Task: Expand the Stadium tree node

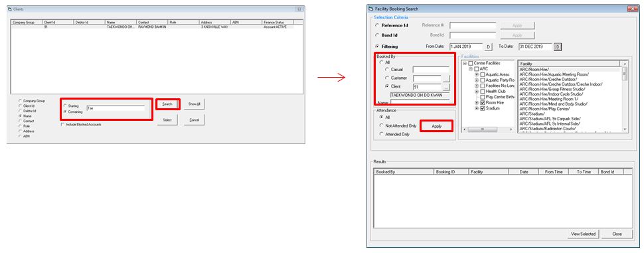Action: (x=477, y=108)
